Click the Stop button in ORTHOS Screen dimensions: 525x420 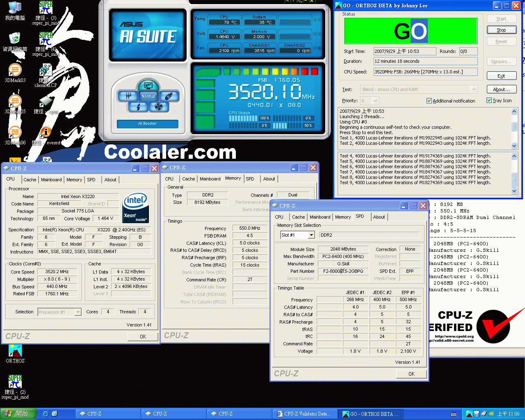pyautogui.click(x=501, y=30)
